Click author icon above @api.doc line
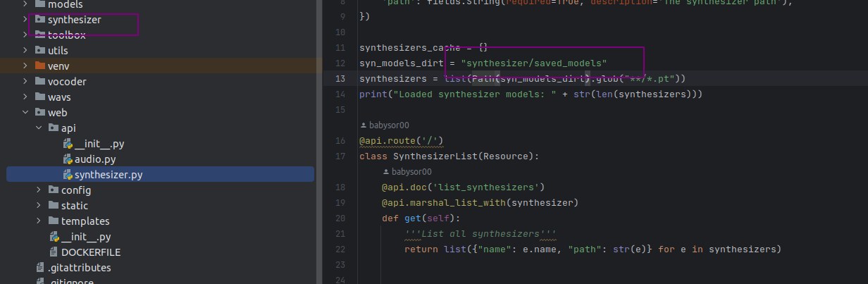868x284 pixels. [385, 171]
